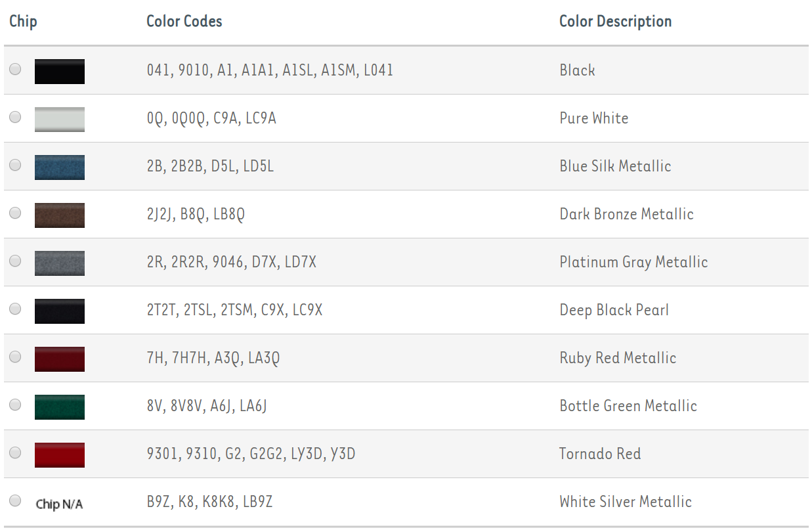
Task: Click the Ruby Red Metallic chip
Action: (x=60, y=359)
